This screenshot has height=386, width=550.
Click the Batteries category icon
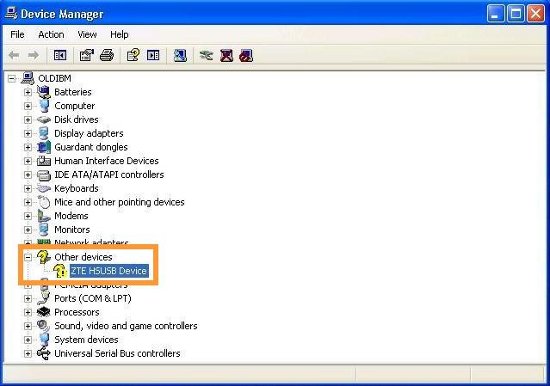click(44, 92)
